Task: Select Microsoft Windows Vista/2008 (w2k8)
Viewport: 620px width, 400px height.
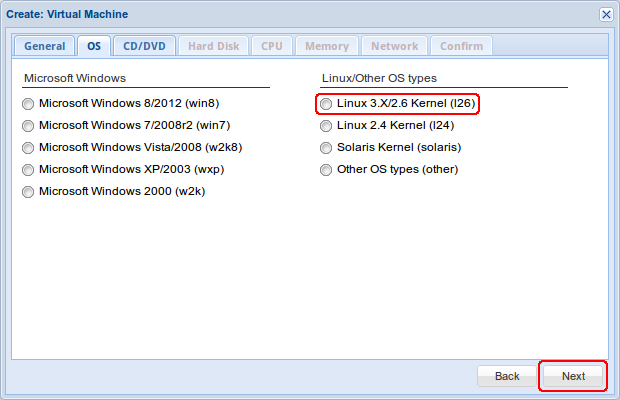Action: pyautogui.click(x=28, y=148)
